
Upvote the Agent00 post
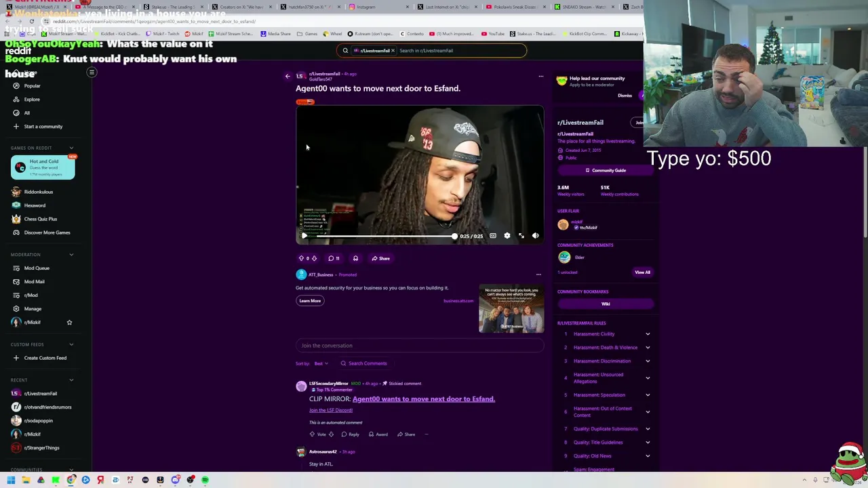click(x=302, y=258)
